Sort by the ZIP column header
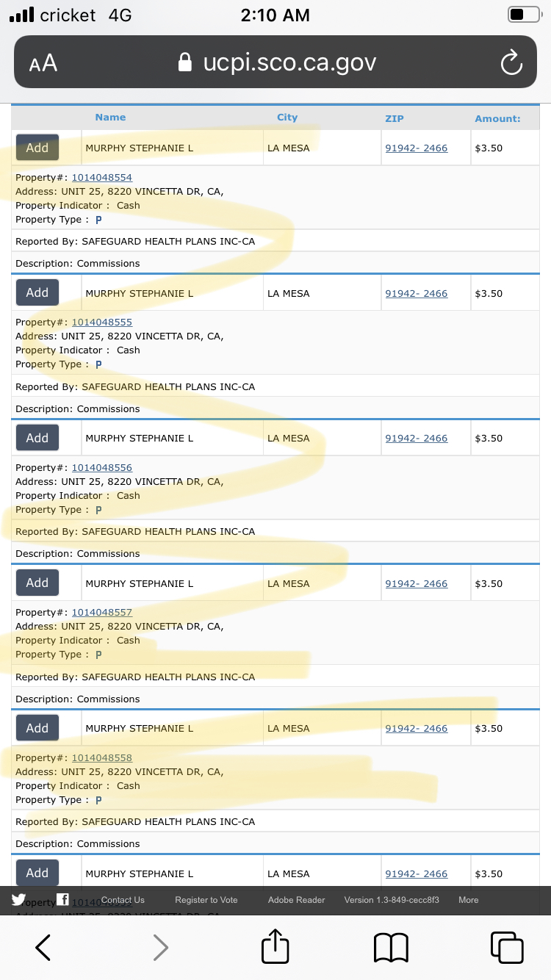Viewport: 551px width, 980px height. click(x=395, y=118)
